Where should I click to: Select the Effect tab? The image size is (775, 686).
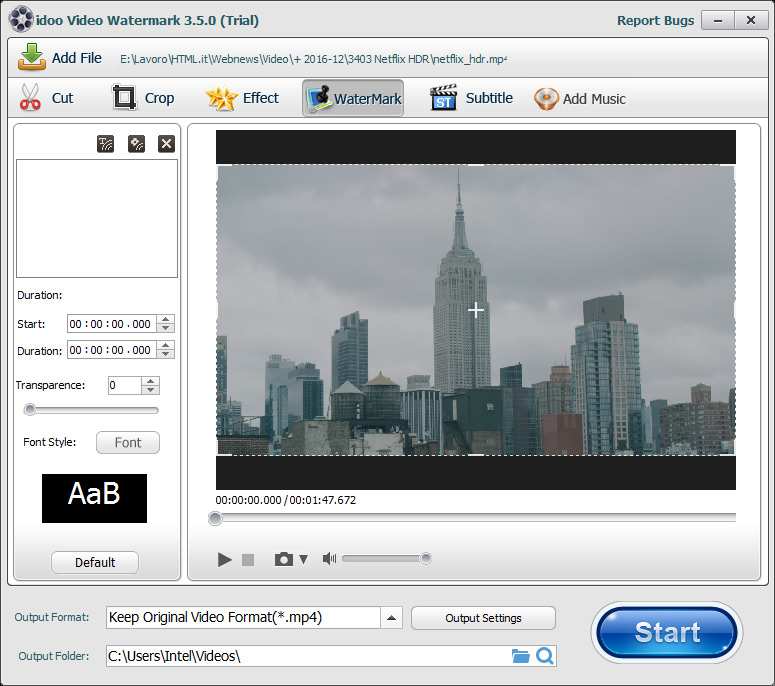[243, 98]
